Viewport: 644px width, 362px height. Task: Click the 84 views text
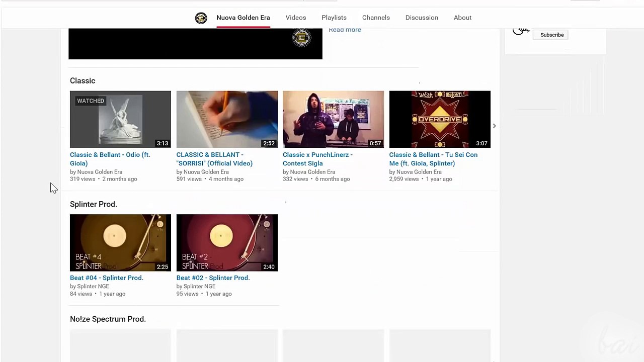[x=81, y=294]
